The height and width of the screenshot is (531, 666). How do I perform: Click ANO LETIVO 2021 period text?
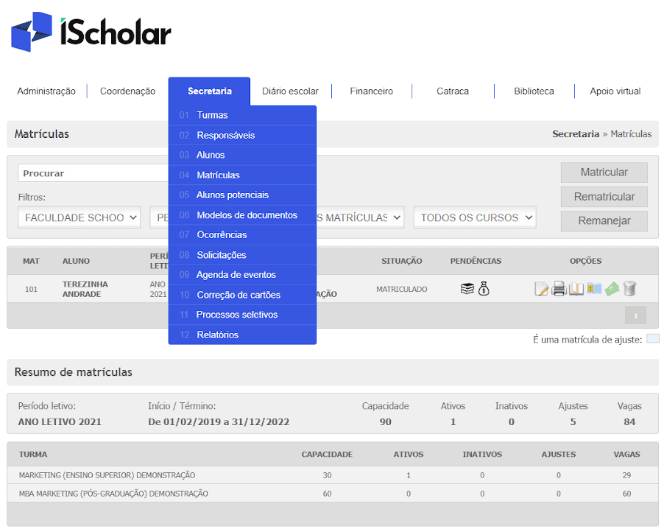[59, 422]
